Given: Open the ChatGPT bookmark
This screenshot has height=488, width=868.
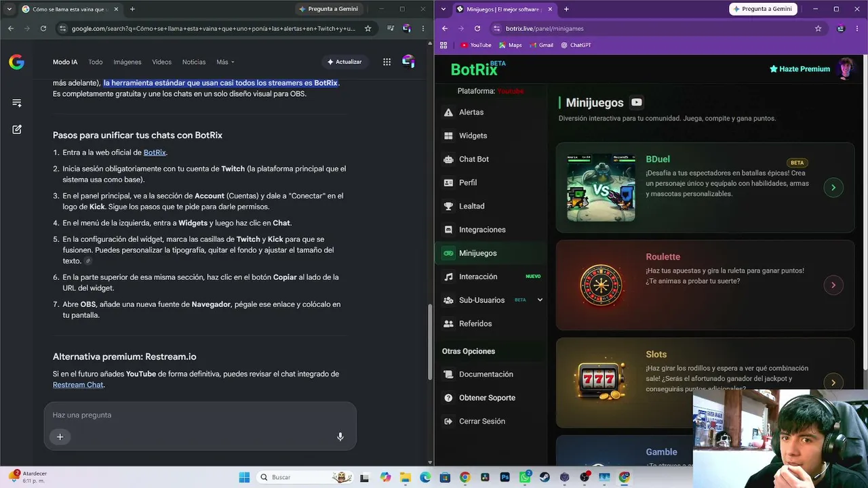Looking at the screenshot, I should pos(576,45).
